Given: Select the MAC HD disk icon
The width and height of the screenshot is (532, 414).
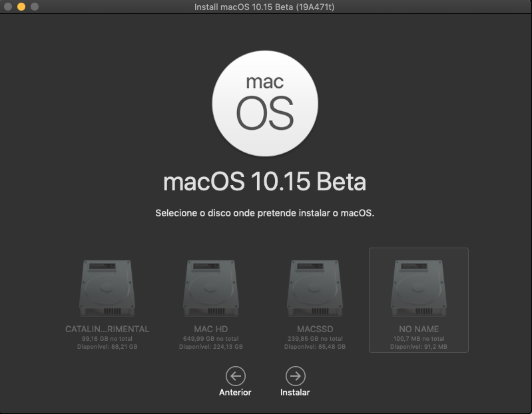Looking at the screenshot, I should [210, 289].
